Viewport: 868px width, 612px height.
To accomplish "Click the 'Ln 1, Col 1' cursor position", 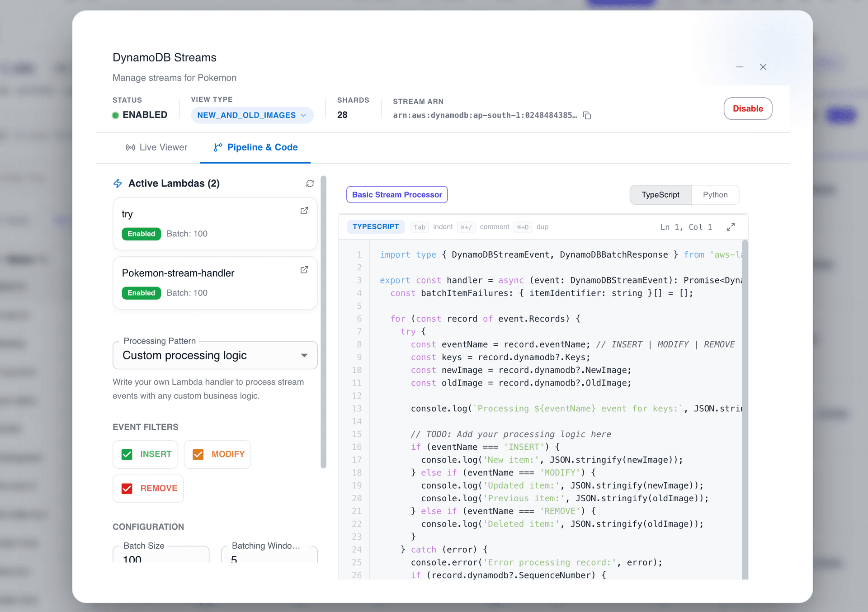I will [x=686, y=227].
